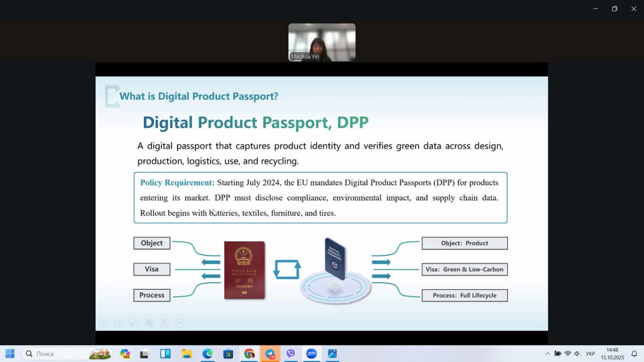
Task: Launch Microsoft Edge from taskbar
Action: point(207,353)
